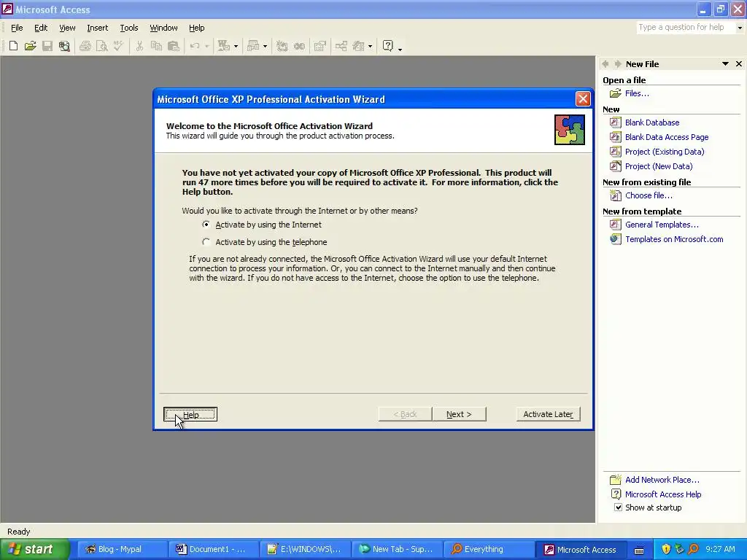Click the Microsoft Access Help link in pane
747x560 pixels.
pos(663,494)
